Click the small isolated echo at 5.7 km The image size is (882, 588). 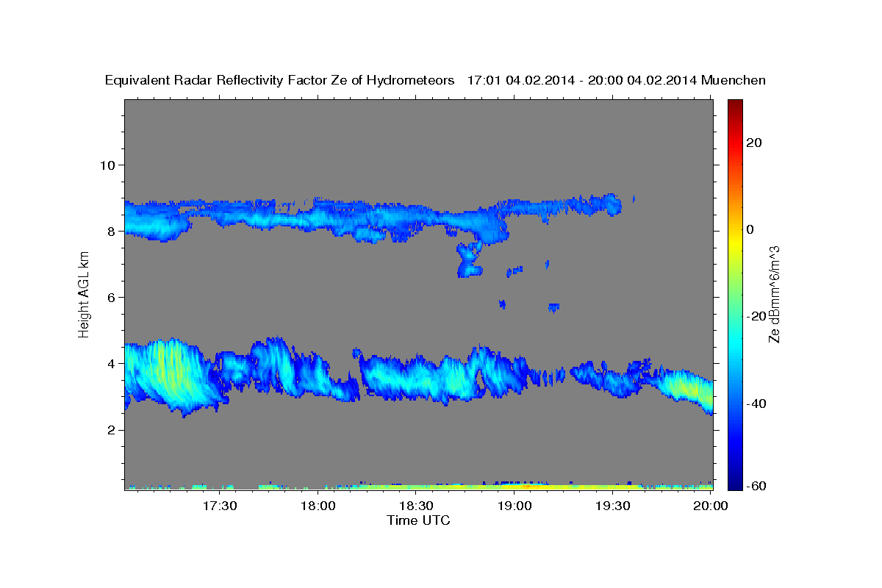(553, 307)
